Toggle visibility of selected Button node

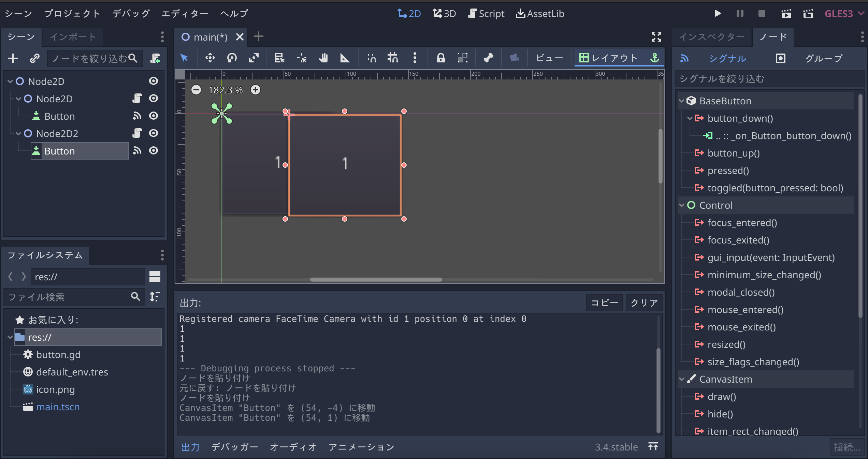point(154,151)
